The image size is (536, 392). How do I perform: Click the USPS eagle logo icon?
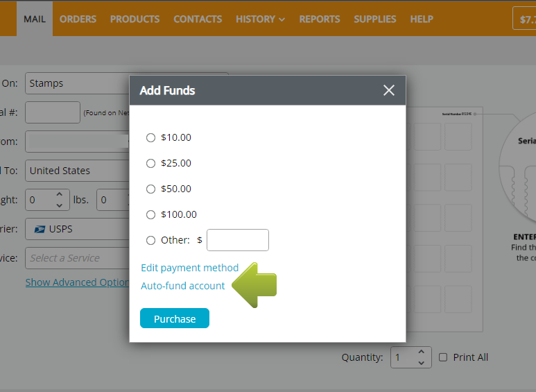40,229
